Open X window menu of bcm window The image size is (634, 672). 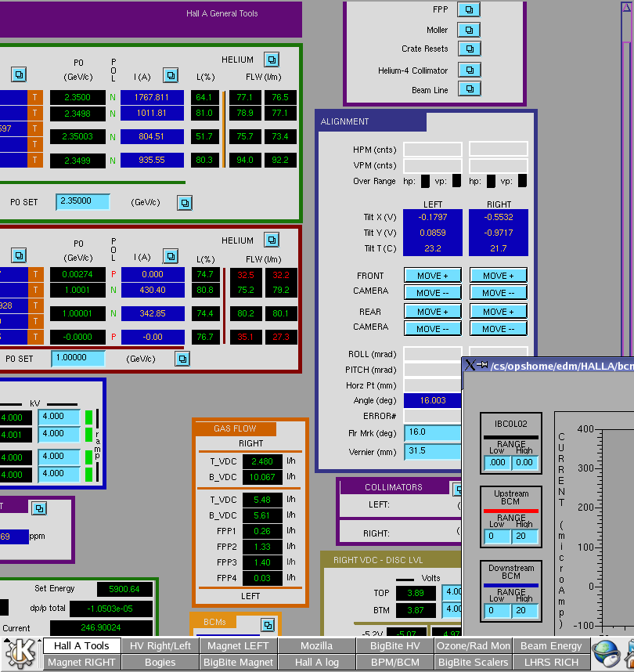click(x=470, y=365)
